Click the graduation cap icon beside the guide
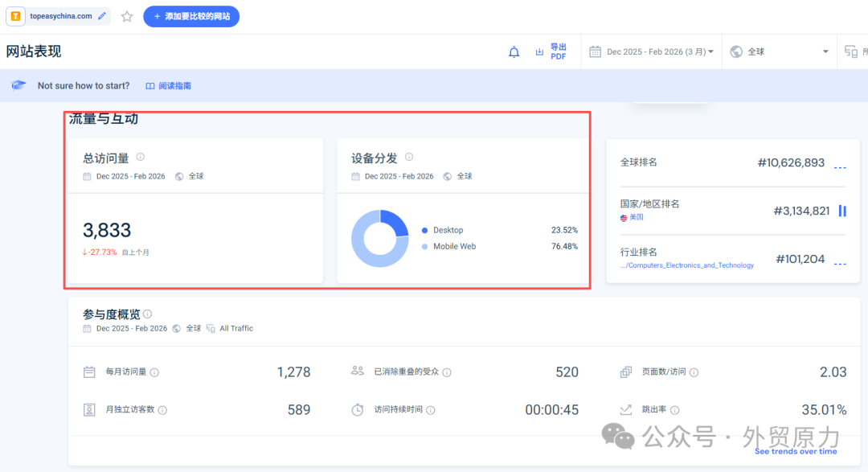 pos(18,85)
